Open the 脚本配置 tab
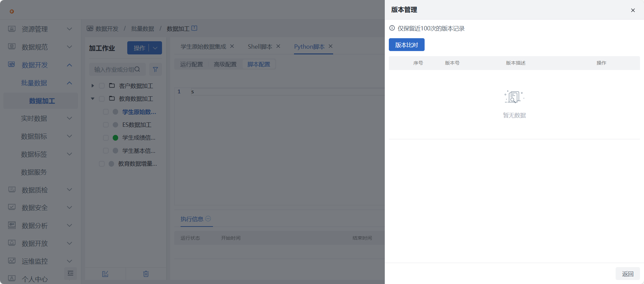Image resolution: width=644 pixels, height=284 pixels. [x=259, y=64]
